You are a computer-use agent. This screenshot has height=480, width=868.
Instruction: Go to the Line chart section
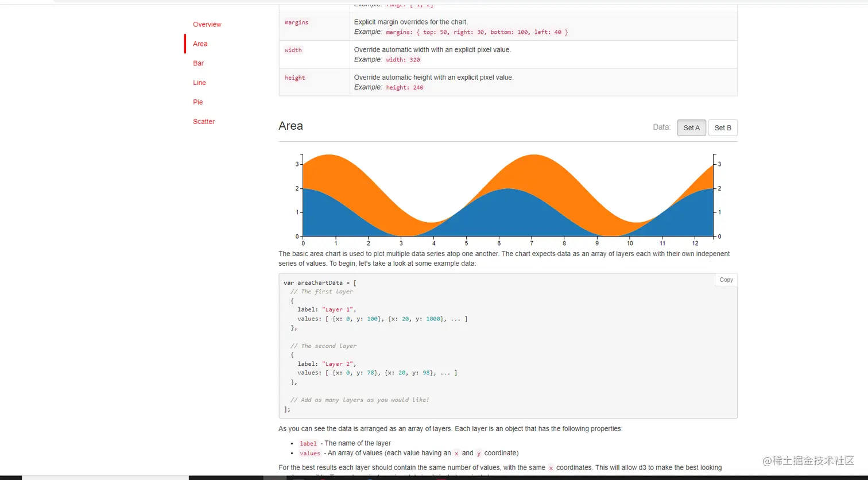[x=199, y=83]
